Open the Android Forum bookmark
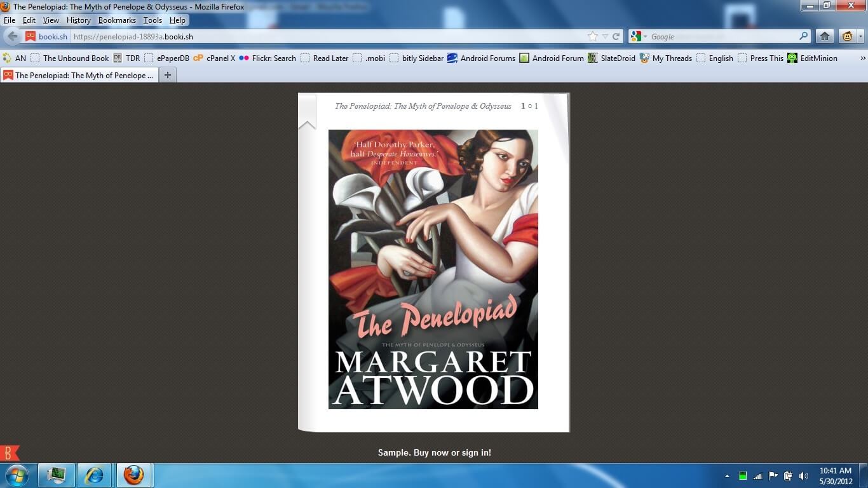Screen dimensions: 868x488 551,58
